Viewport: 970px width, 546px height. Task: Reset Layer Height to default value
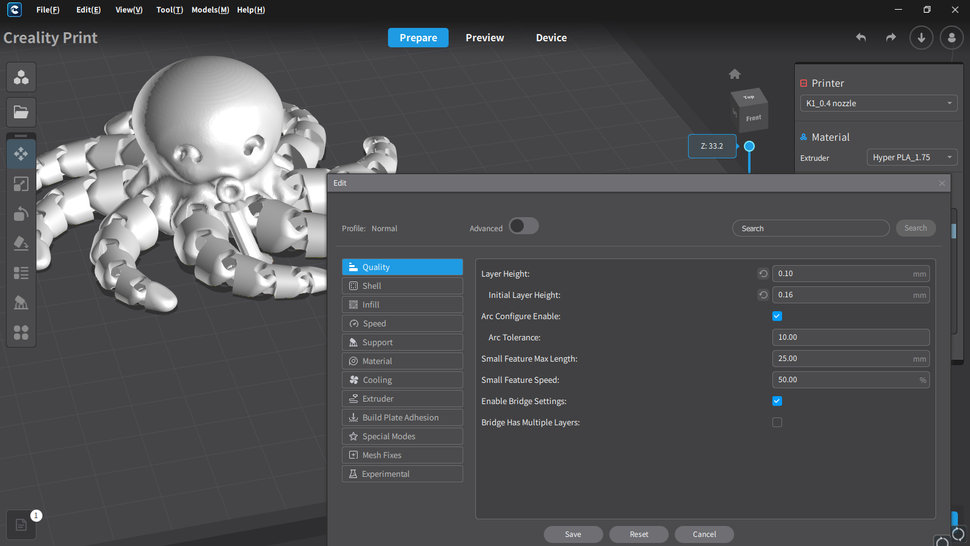click(x=763, y=274)
